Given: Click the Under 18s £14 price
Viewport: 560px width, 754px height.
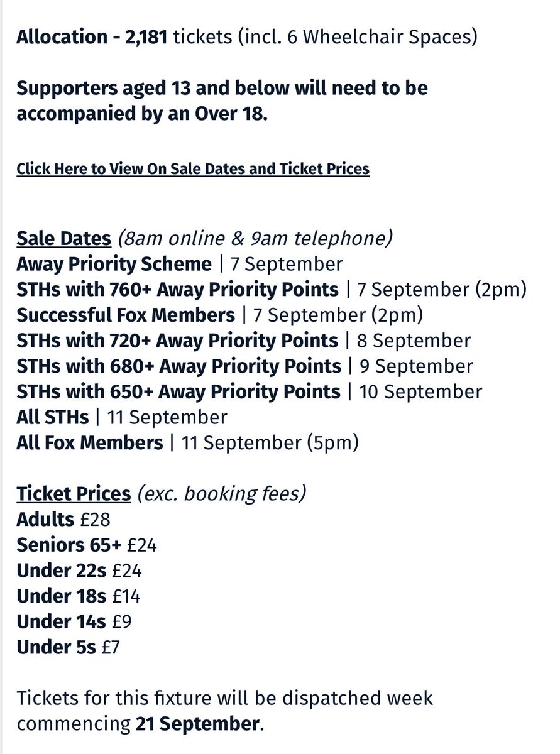Looking at the screenshot, I should (x=79, y=596).
